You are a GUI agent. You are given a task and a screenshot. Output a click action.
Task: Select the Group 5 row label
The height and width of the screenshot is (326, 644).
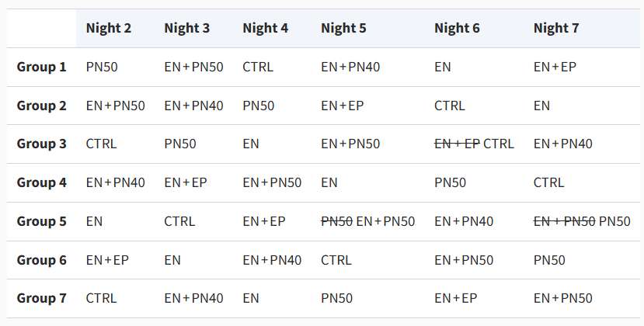point(42,221)
